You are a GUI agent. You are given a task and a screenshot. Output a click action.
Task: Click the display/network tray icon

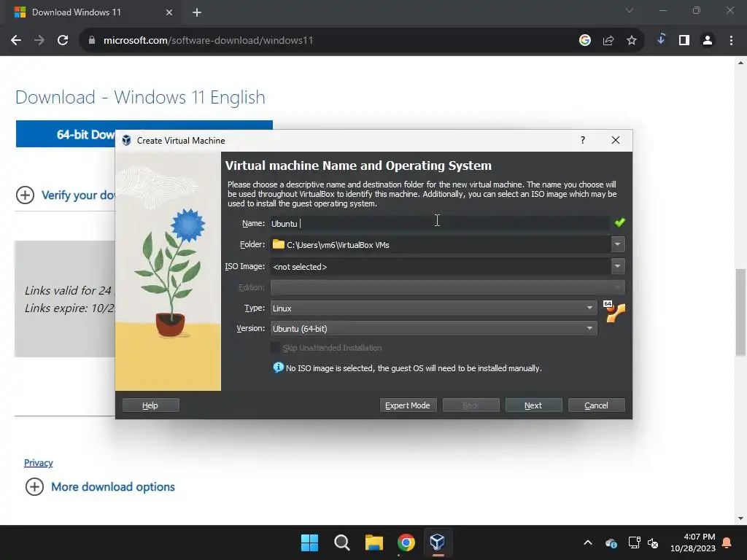pyautogui.click(x=634, y=542)
